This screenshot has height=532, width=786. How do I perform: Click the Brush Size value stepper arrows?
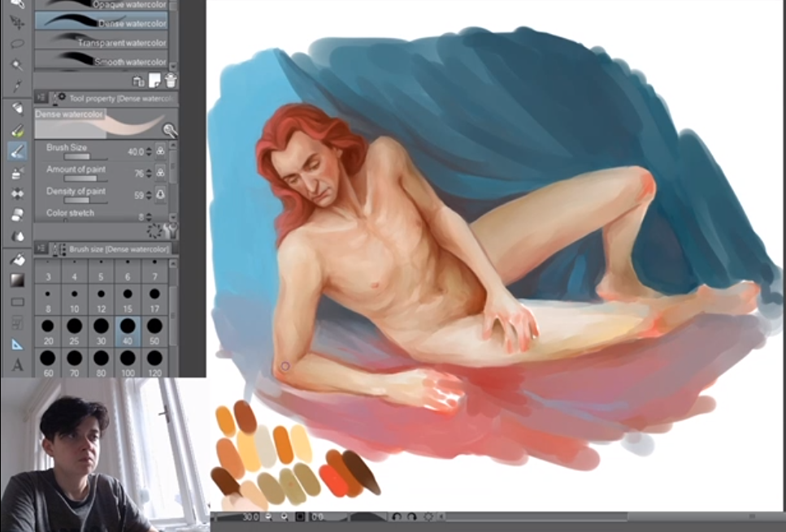149,151
